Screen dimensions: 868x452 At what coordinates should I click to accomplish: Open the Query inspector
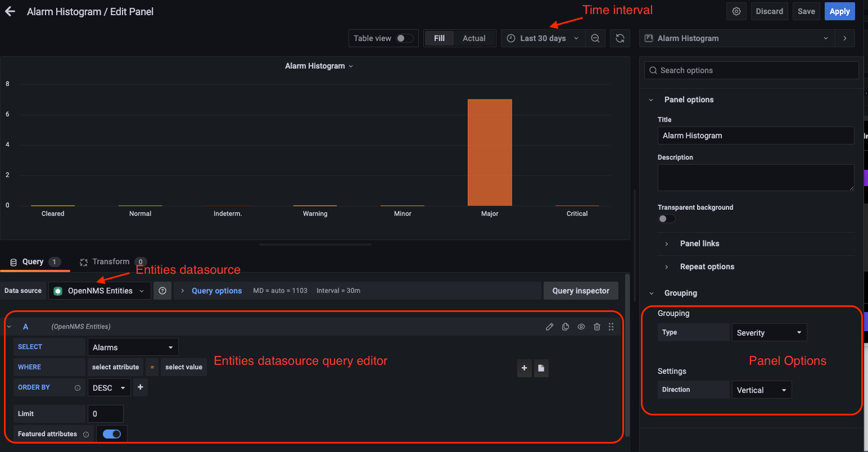[x=581, y=290]
